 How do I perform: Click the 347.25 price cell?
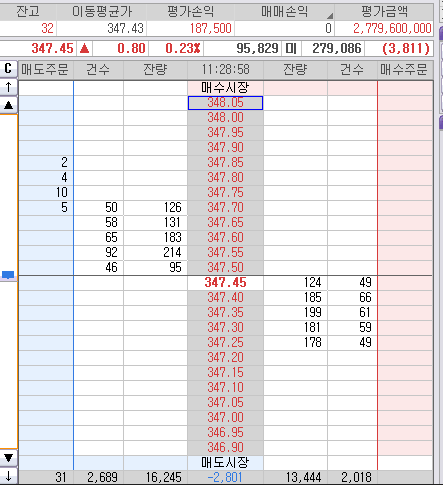[x=226, y=343]
